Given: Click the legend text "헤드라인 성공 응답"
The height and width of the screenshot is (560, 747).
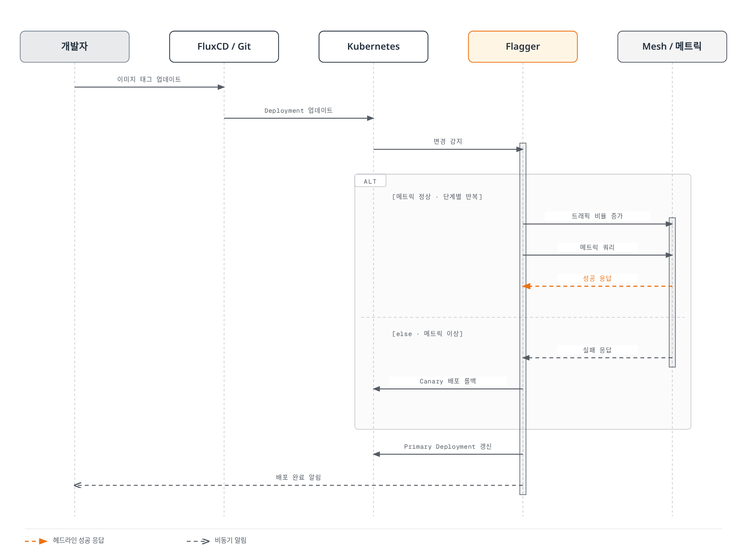Looking at the screenshot, I should (x=78, y=540).
